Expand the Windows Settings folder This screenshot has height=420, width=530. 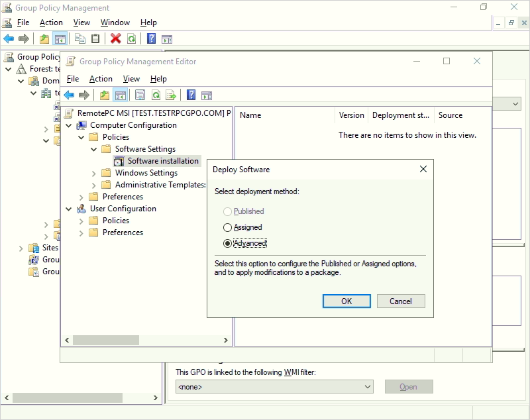[94, 173]
